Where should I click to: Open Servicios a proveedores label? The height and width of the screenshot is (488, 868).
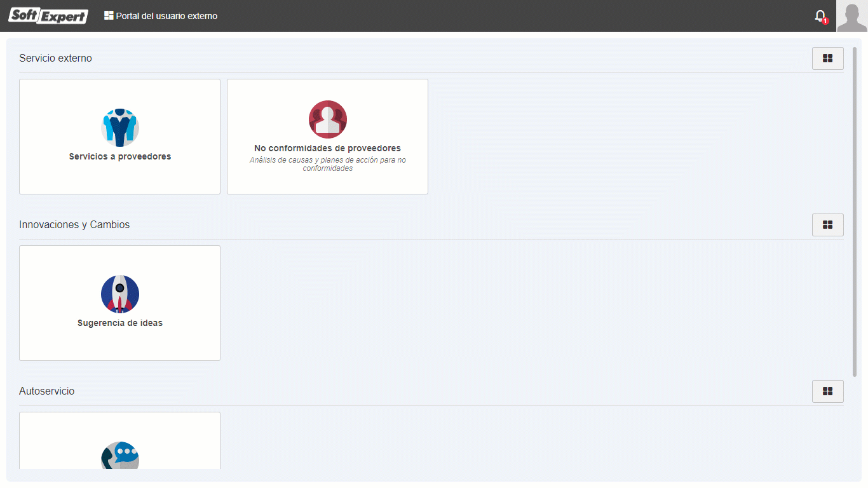coord(120,156)
